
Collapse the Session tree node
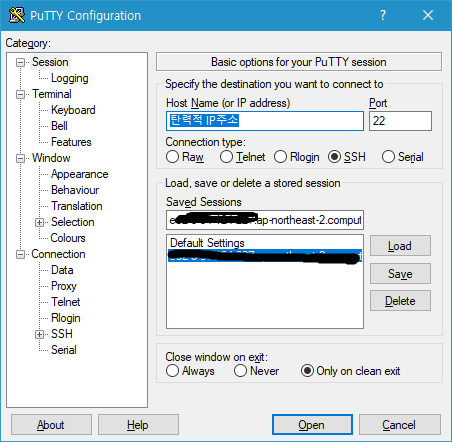pos(21,62)
